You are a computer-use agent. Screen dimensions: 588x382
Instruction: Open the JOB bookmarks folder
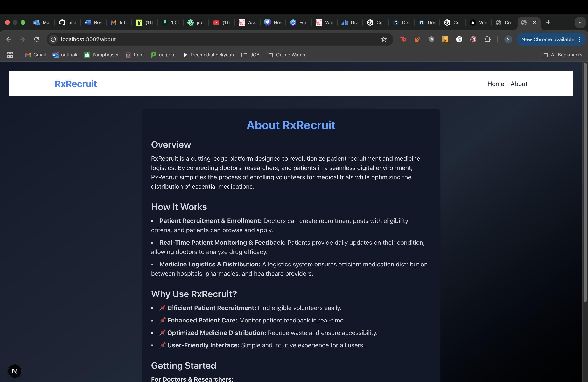click(x=250, y=55)
